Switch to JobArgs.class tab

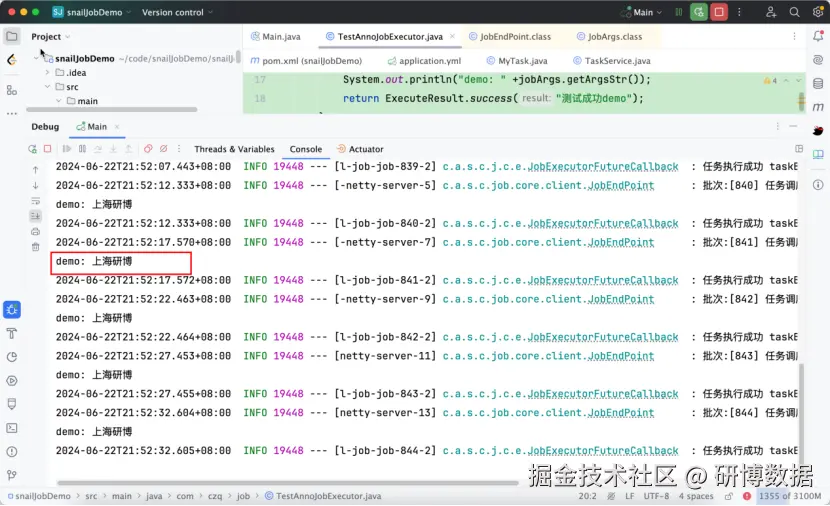coord(609,37)
